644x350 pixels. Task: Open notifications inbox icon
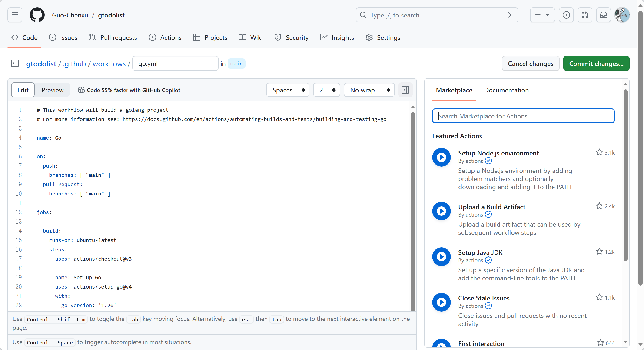click(603, 15)
